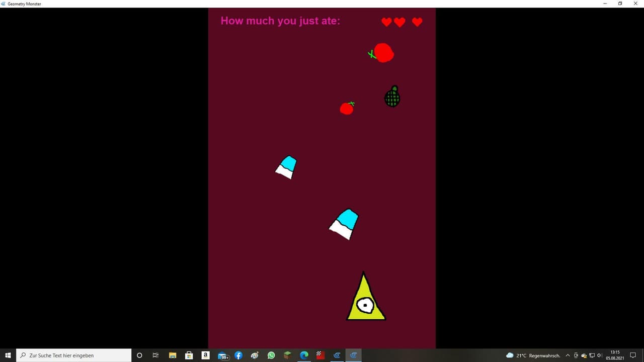Open the notification center

[633, 355]
